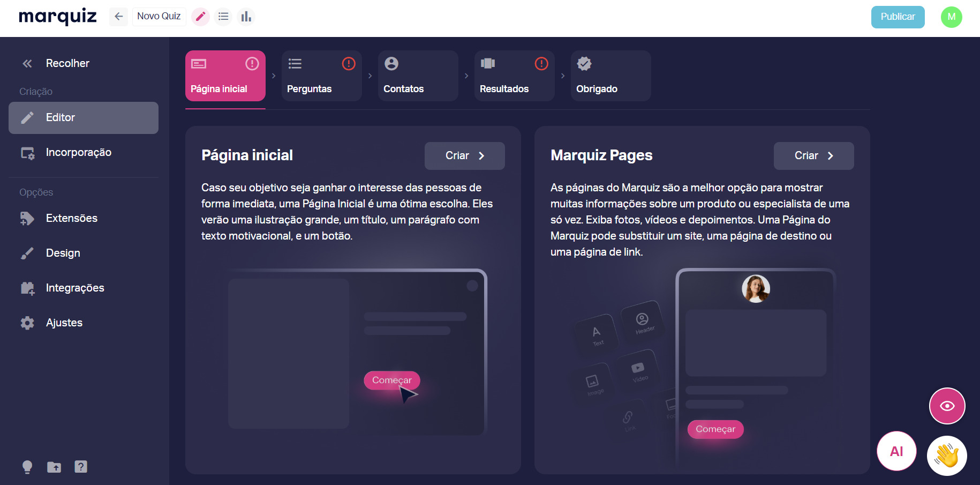Click the lightbulb ideas icon at sidebar bottom
Image resolution: width=980 pixels, height=485 pixels.
pyautogui.click(x=27, y=467)
